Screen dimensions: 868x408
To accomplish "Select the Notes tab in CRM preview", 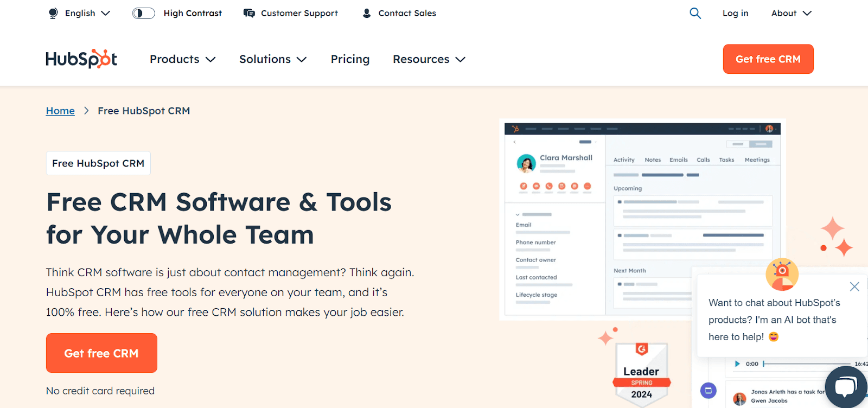I will pyautogui.click(x=653, y=160).
